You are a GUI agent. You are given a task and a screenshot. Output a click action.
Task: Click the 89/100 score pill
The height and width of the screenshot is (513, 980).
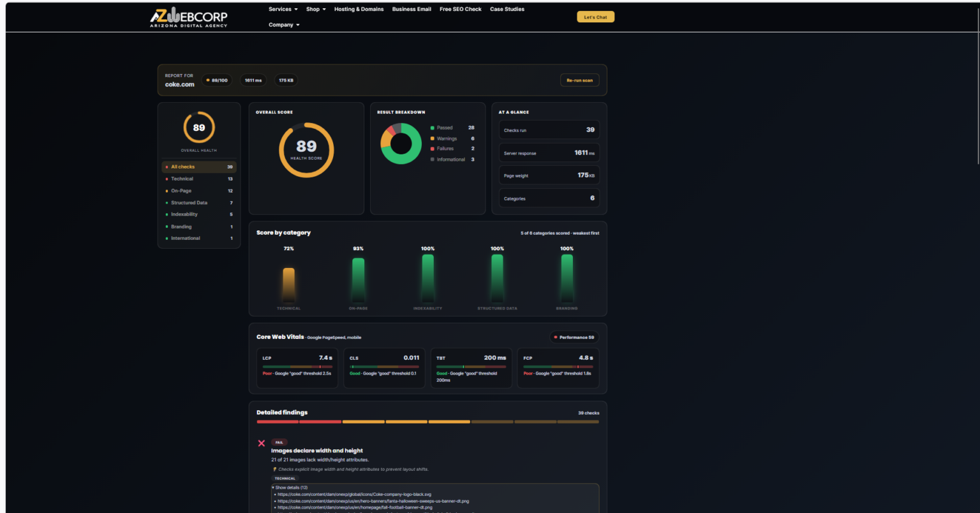217,80
